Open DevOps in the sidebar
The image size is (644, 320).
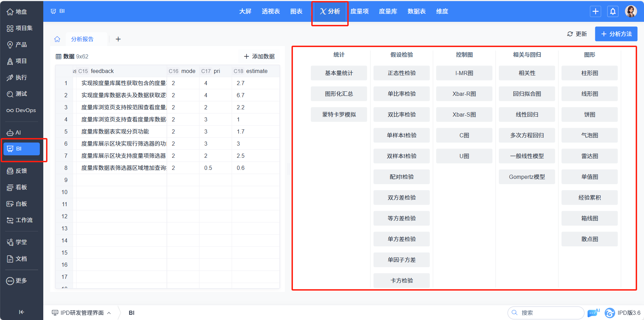tap(21, 110)
